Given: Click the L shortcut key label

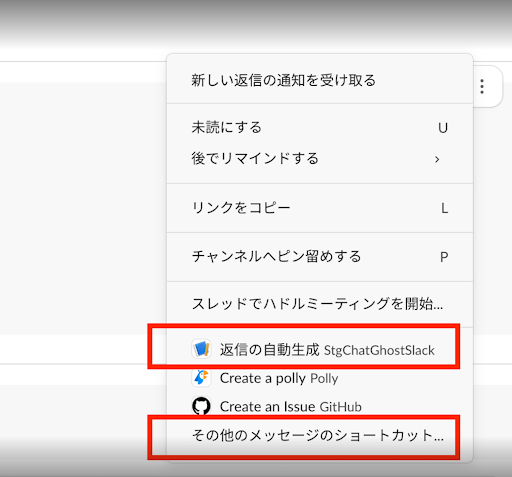Looking at the screenshot, I should (444, 209).
